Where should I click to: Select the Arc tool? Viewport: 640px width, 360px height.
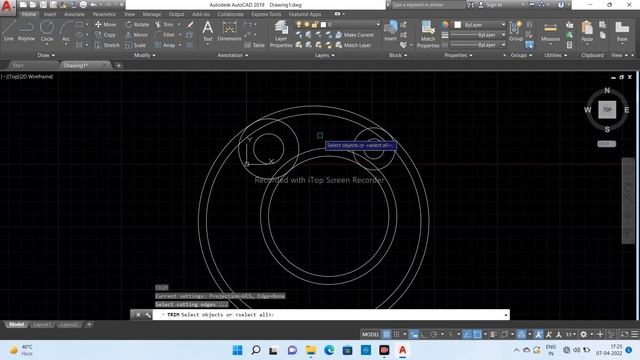pyautogui.click(x=66, y=31)
